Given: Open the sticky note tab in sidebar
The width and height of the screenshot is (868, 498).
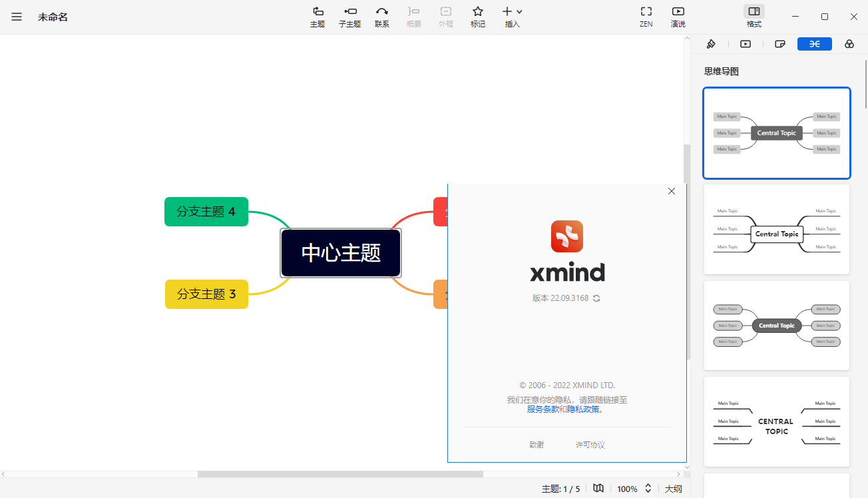Looking at the screenshot, I should coord(780,44).
